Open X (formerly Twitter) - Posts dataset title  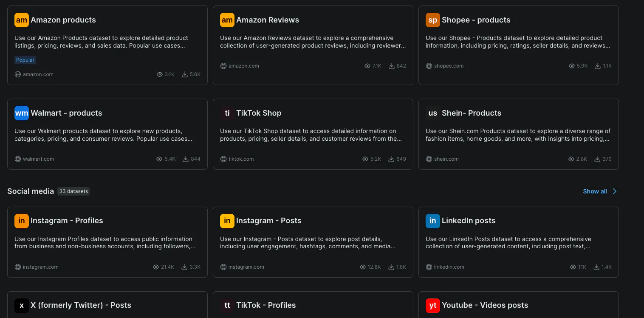pyautogui.click(x=81, y=305)
